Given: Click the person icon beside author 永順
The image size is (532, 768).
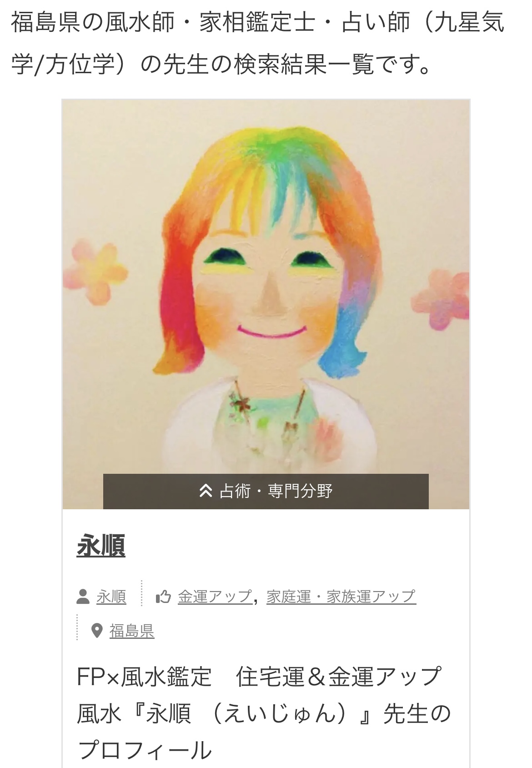Looking at the screenshot, I should (83, 597).
